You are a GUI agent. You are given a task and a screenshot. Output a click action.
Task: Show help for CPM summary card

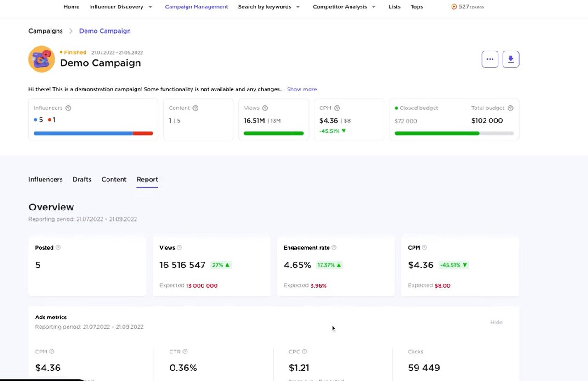337,108
